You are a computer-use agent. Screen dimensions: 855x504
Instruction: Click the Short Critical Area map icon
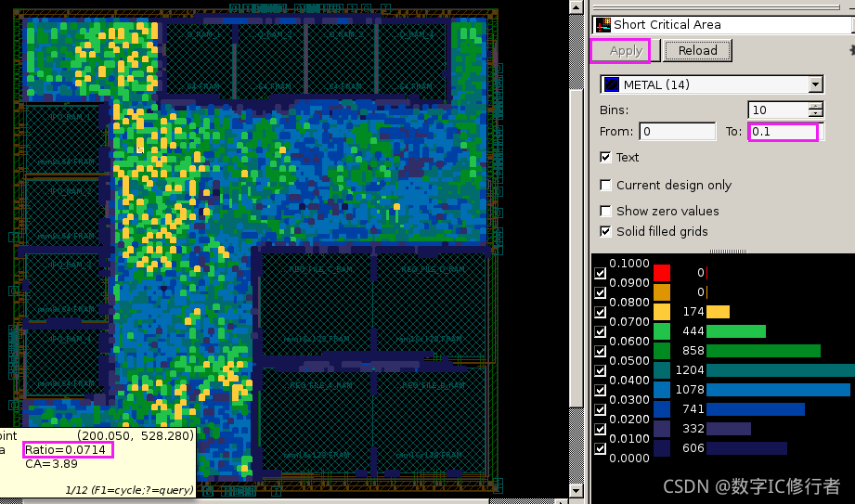point(603,24)
